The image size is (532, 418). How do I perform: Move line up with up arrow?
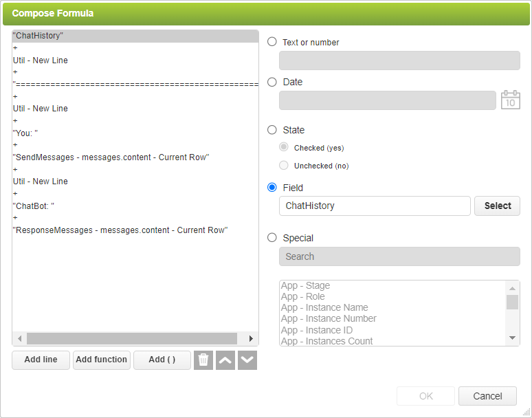pos(225,360)
